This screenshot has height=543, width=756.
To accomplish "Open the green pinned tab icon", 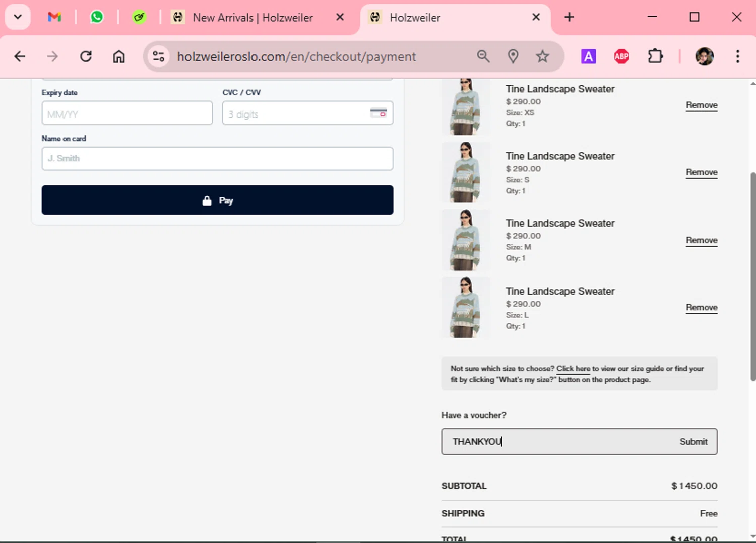I will coord(139,17).
